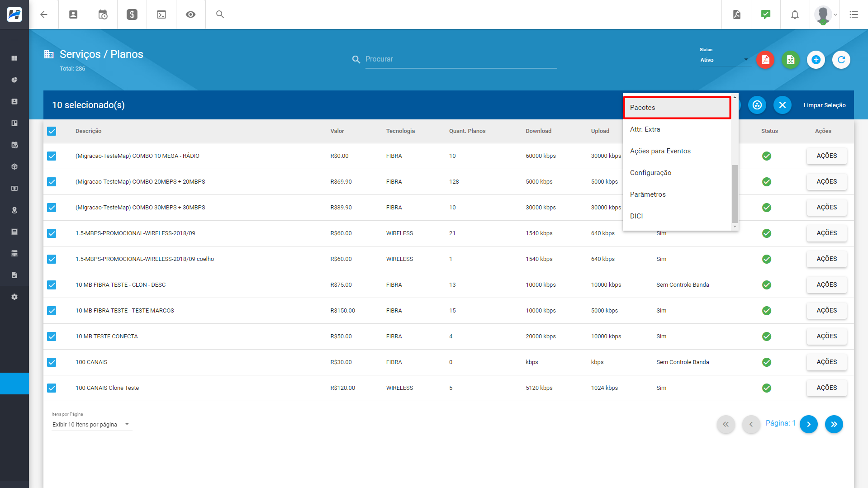The height and width of the screenshot is (488, 868).
Task: Open the user avatar menu
Action: tap(825, 14)
